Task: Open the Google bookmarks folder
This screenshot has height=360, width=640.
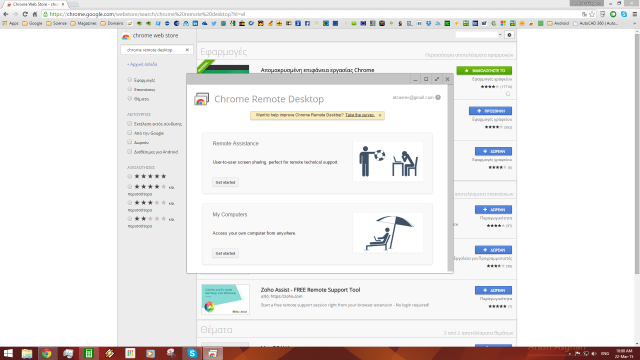Action: [32, 24]
